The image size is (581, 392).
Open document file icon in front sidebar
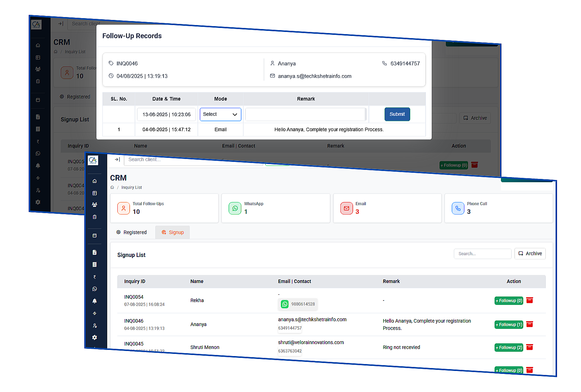coord(94,252)
